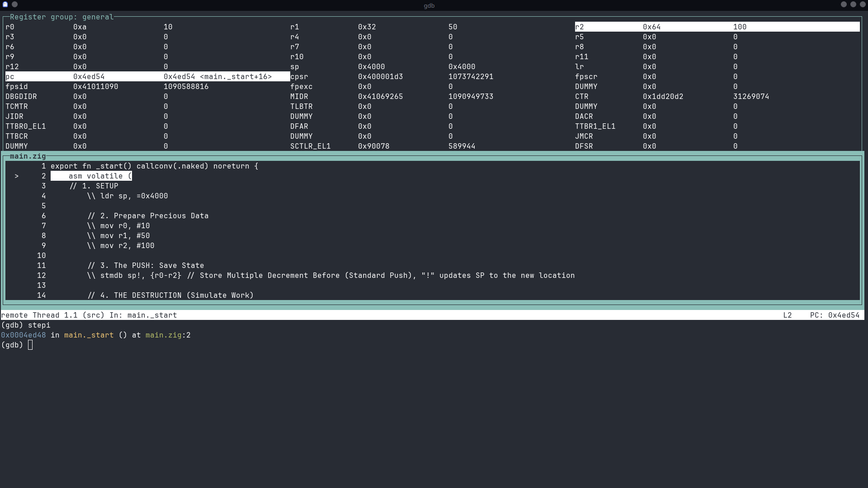Select the main.zig source panel title
The width and height of the screenshot is (868, 488).
click(28, 156)
